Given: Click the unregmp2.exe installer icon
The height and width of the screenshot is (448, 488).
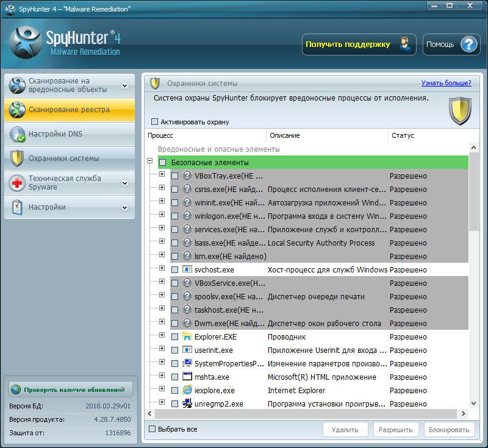Looking at the screenshot, I should coord(187,404).
